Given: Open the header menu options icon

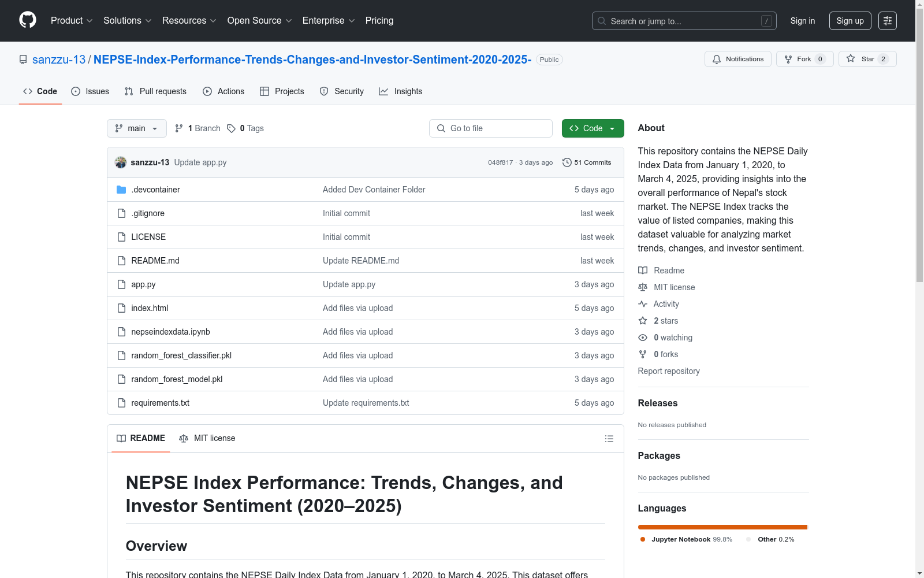Looking at the screenshot, I should coord(888,21).
